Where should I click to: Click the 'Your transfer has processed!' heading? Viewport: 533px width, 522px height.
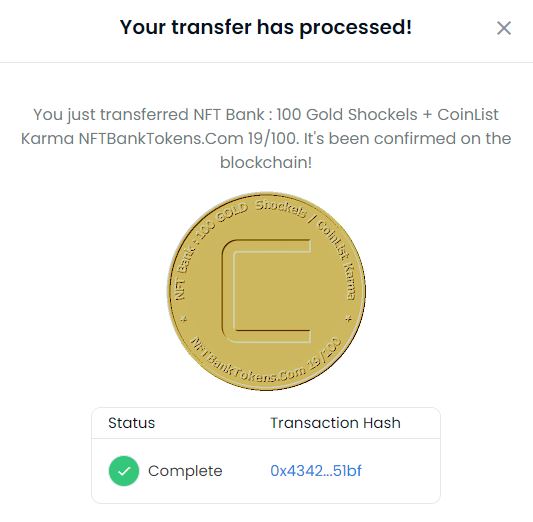pos(266,27)
